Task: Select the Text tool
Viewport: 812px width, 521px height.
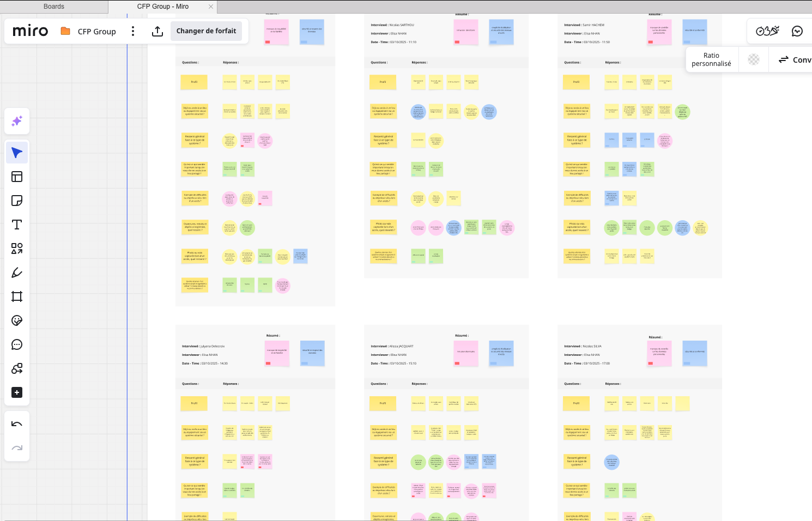Action: pos(17,225)
